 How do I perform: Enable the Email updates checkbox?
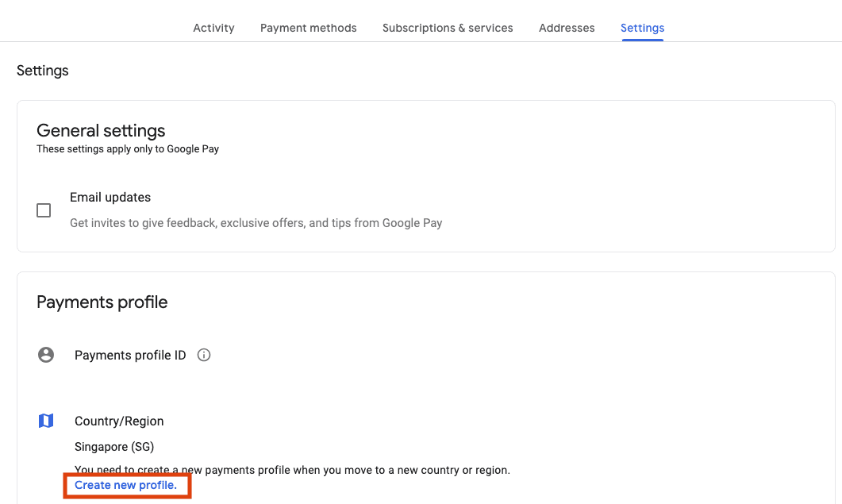coord(44,210)
